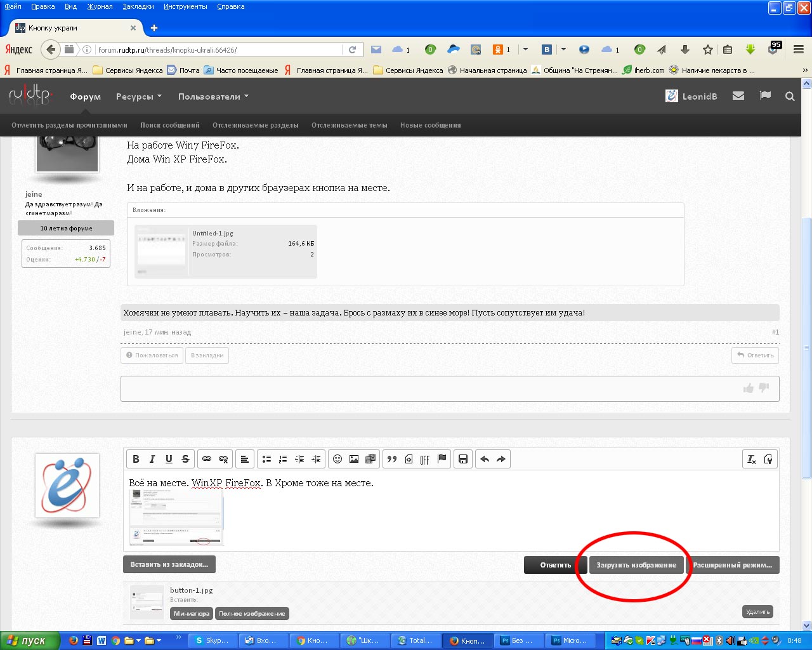Open the Журнал menu
The height and width of the screenshot is (650, 812).
pos(100,6)
